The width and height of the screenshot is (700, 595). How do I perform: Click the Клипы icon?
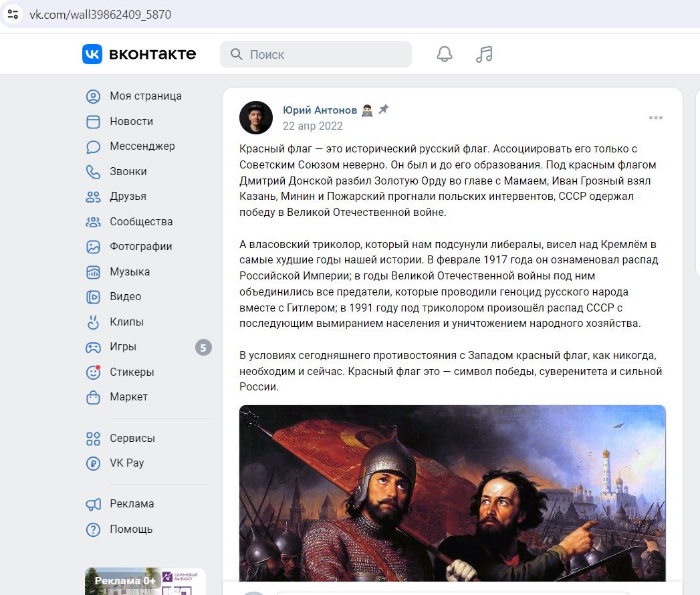(x=93, y=322)
